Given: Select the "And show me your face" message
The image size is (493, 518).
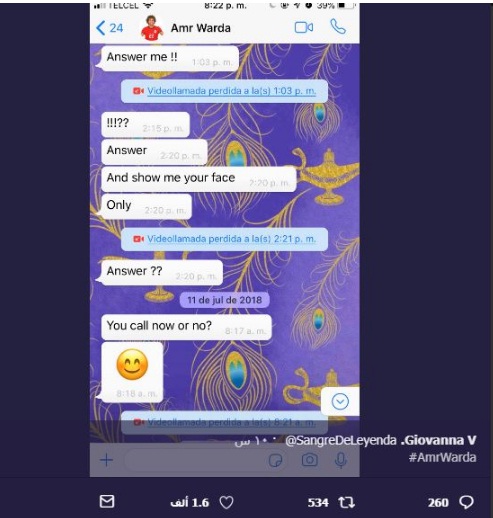Looking at the screenshot, I should click(199, 179).
